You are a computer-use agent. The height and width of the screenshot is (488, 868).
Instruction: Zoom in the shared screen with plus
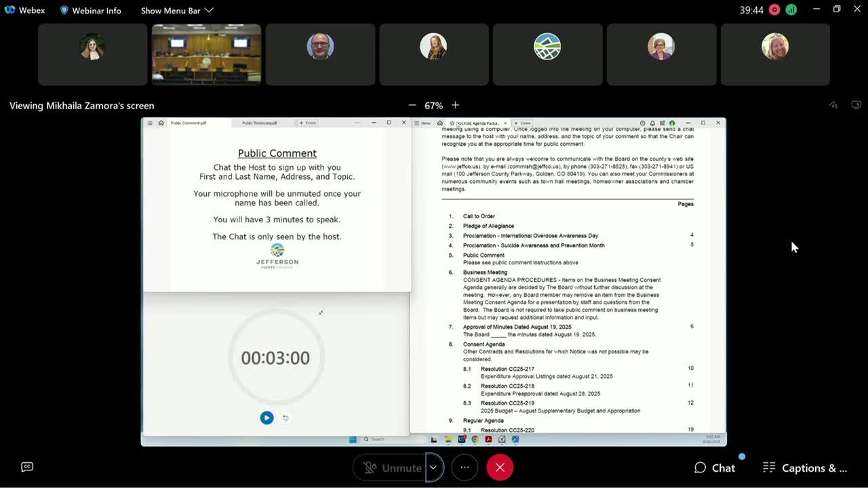click(455, 105)
